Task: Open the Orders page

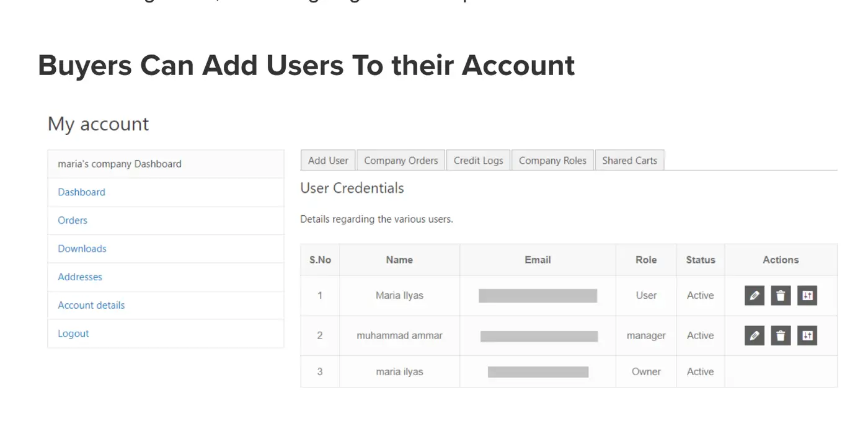Action: click(72, 220)
